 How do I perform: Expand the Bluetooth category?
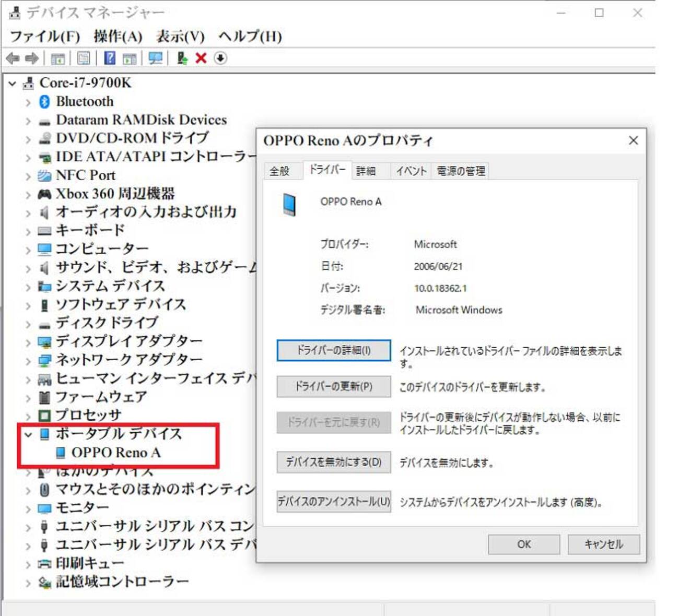tap(28, 102)
